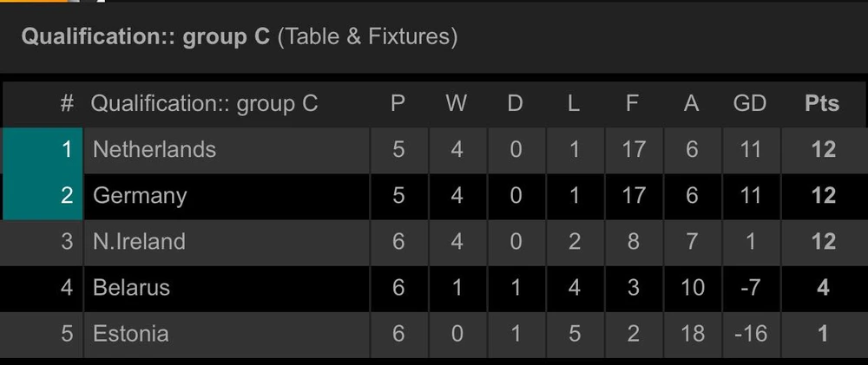Screen dimensions: 868x365
Task: Click the L column header
Action: point(574,104)
